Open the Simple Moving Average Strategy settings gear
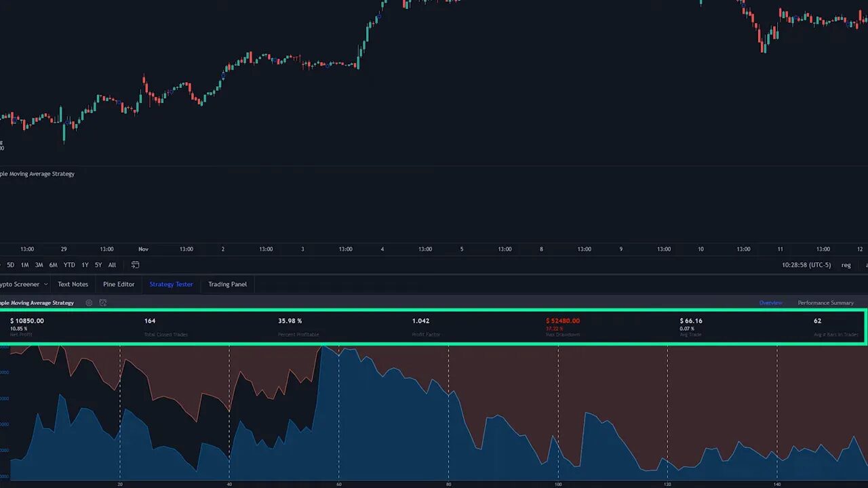 coord(88,302)
